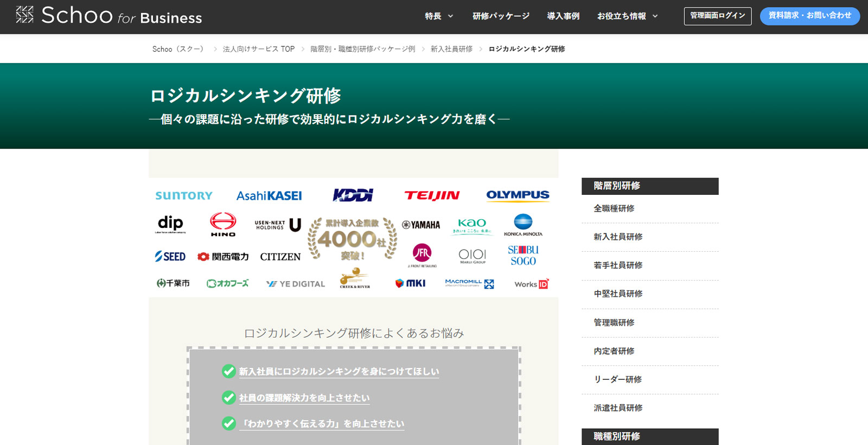The height and width of the screenshot is (445, 868).
Task: Click the オカフーズ logo
Action: [228, 283]
